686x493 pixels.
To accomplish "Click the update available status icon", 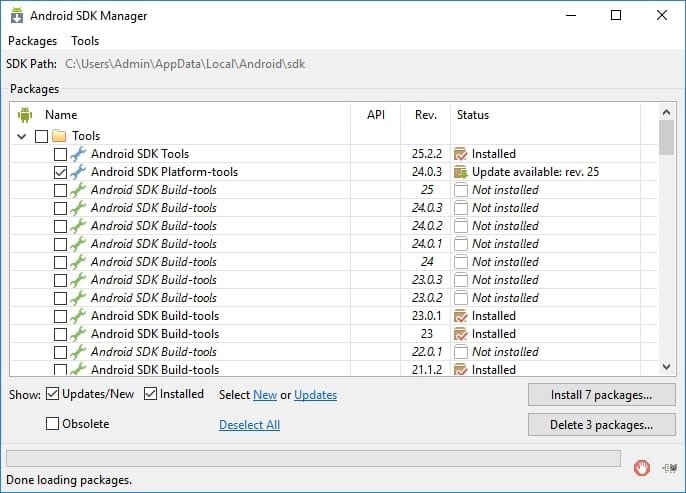I will click(x=460, y=172).
